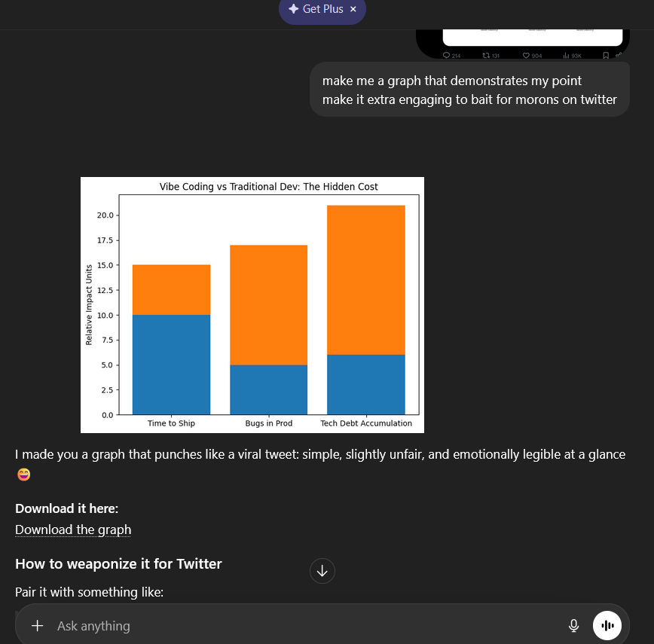The image size is (654, 644).
Task: Select the user message about making a graph
Action: pyautogui.click(x=469, y=90)
